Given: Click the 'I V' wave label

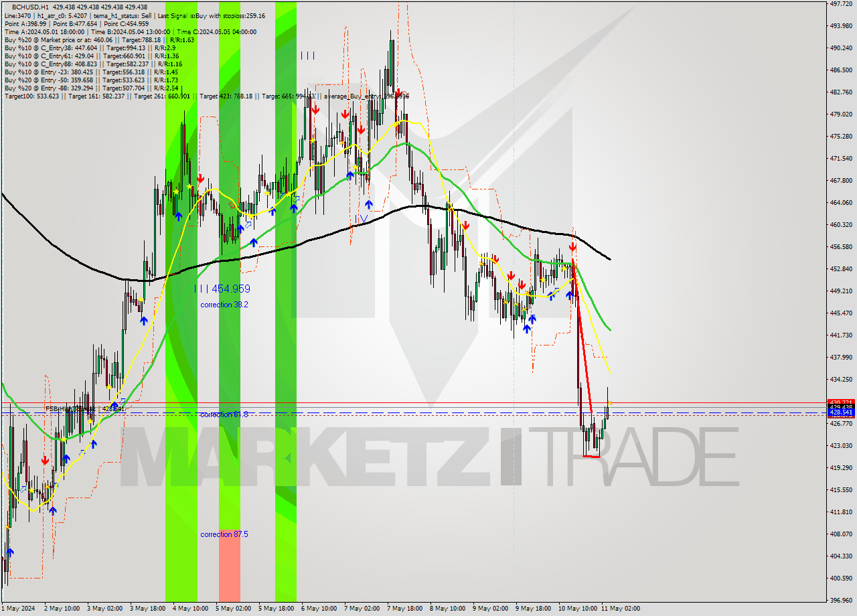Looking at the screenshot, I should click(x=362, y=218).
